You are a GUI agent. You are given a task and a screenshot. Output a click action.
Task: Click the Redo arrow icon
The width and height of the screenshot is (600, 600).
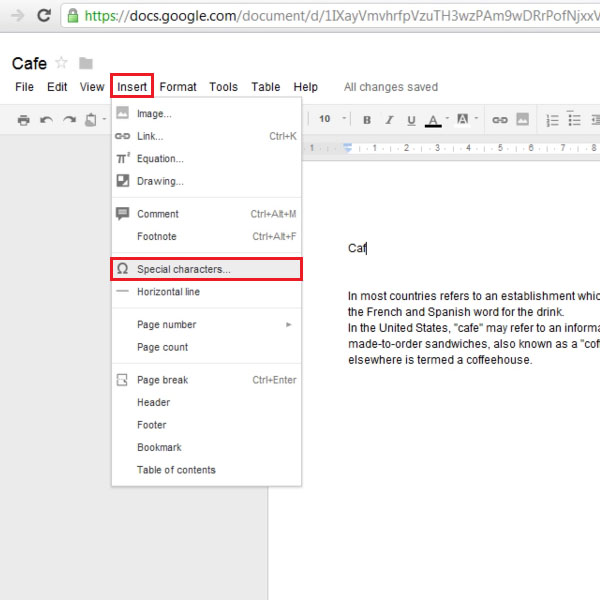click(69, 120)
